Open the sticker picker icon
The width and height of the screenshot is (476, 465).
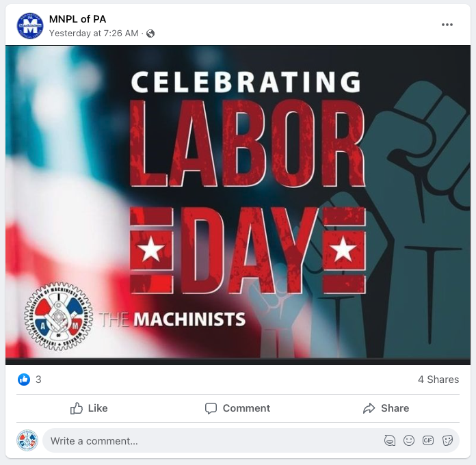pyautogui.click(x=447, y=440)
